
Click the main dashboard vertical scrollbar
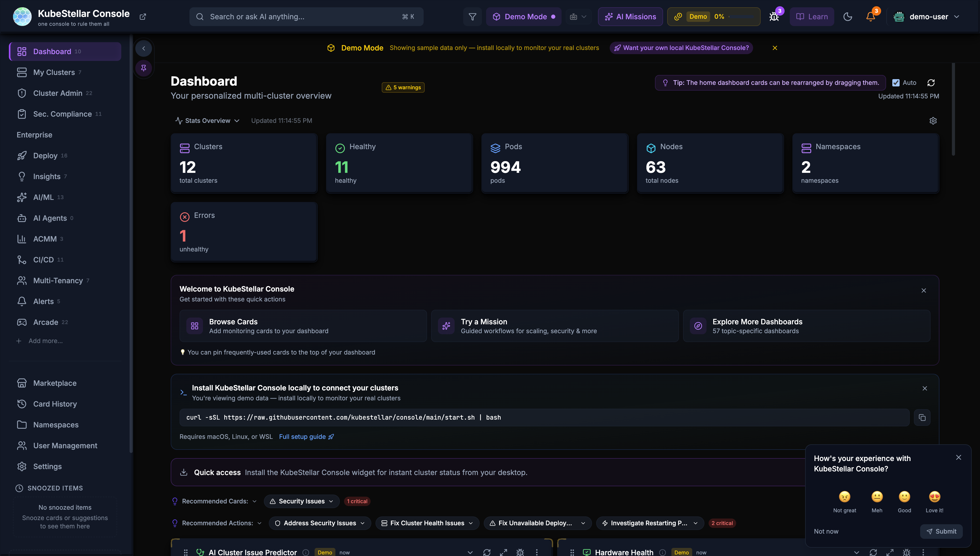pos(953,109)
